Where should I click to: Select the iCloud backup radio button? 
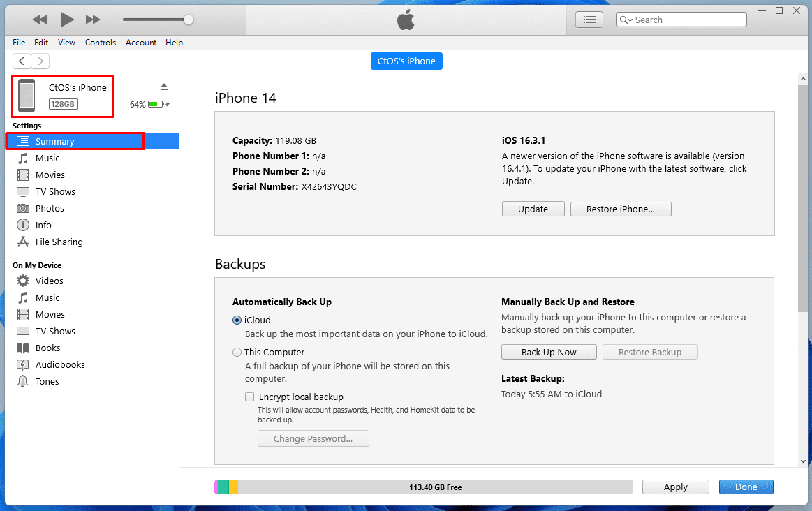(x=237, y=320)
